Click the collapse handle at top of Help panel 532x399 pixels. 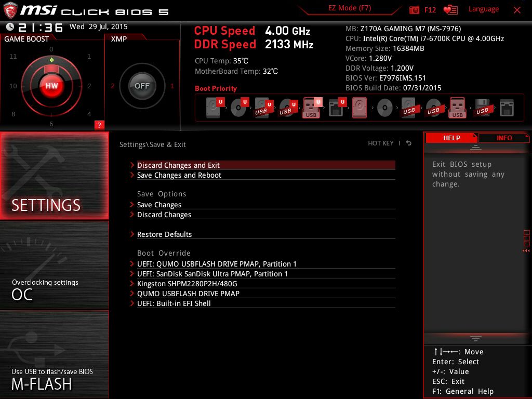475,147
